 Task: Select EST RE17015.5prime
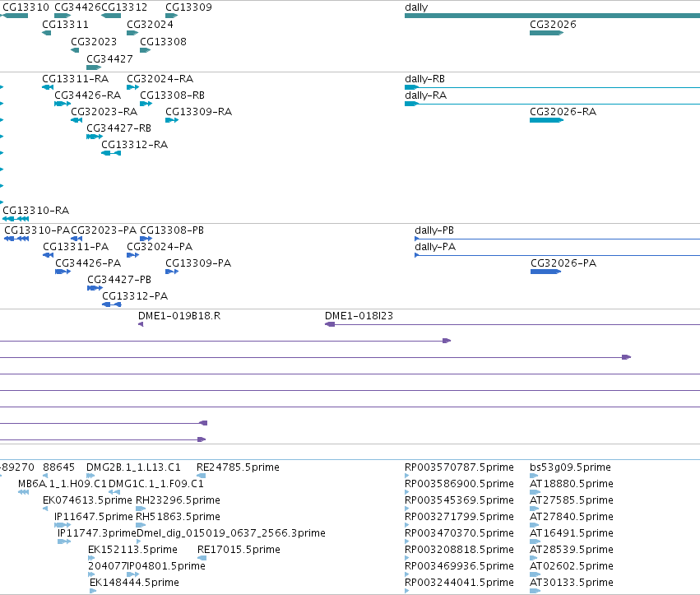[x=202, y=558]
